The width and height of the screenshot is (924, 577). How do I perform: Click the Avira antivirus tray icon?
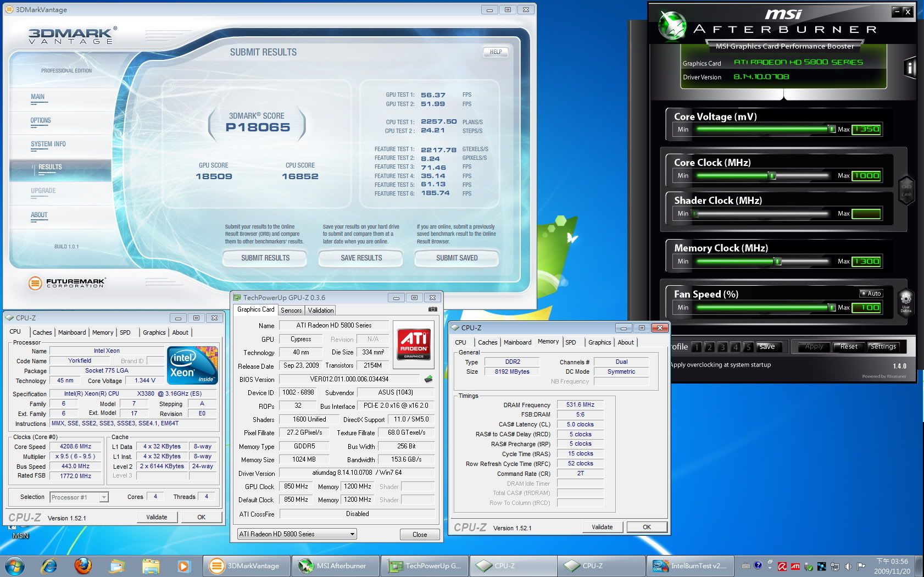point(782,566)
